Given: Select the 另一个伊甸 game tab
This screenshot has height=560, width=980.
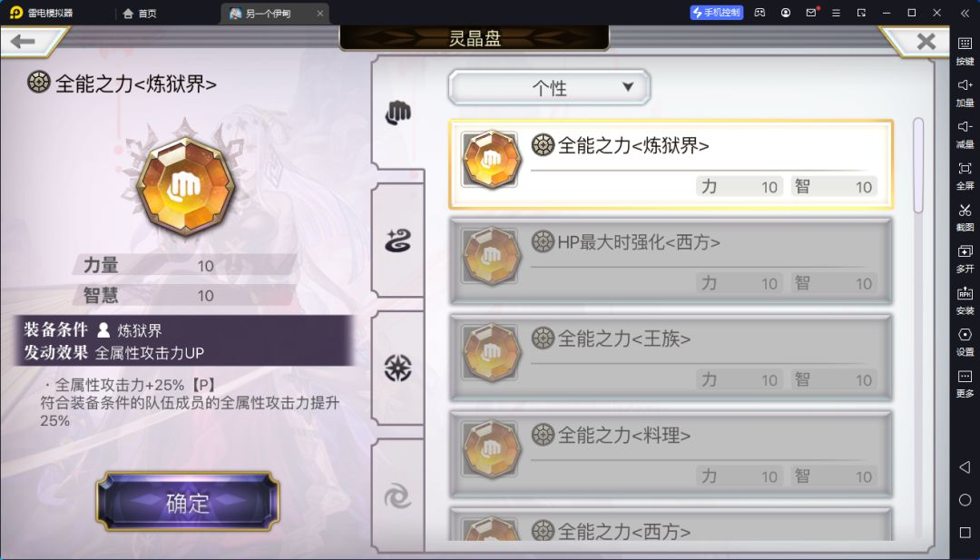Looking at the screenshot, I should pyautogui.click(x=275, y=13).
